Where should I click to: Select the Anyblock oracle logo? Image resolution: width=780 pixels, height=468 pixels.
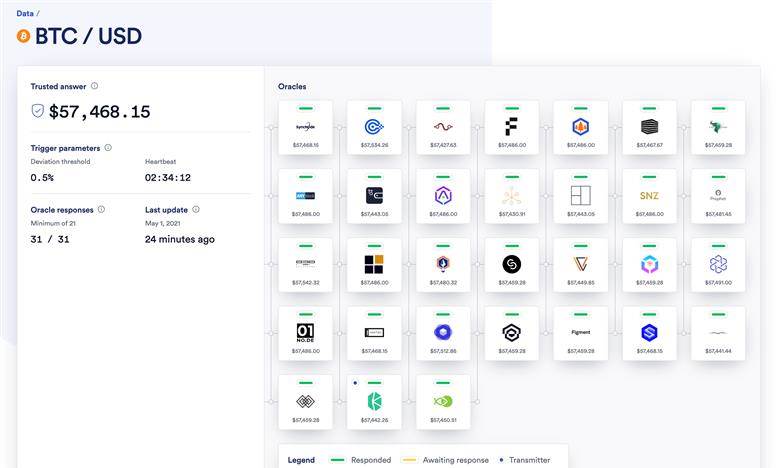[x=305, y=195]
